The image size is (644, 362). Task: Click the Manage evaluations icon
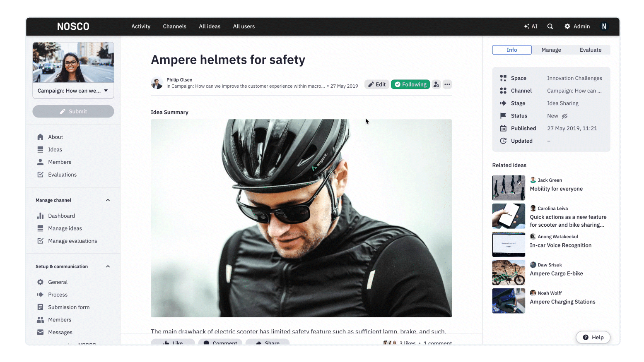pyautogui.click(x=40, y=241)
